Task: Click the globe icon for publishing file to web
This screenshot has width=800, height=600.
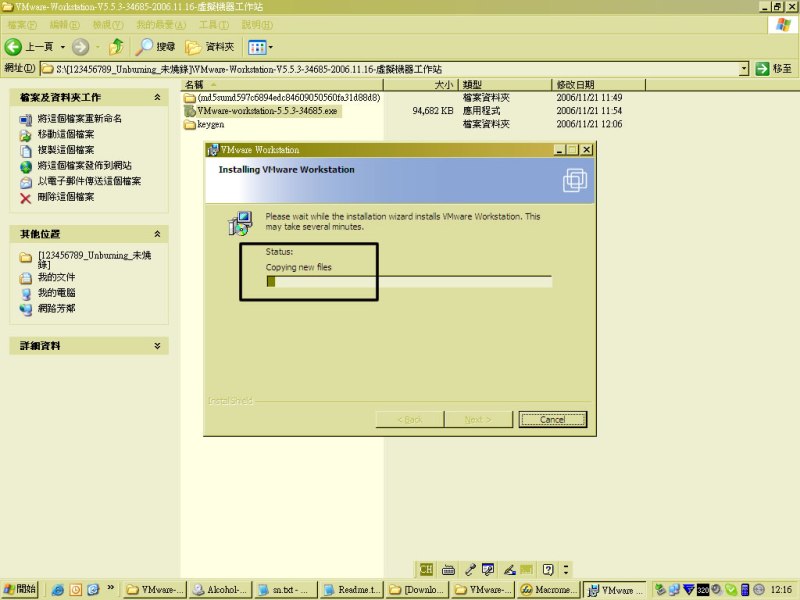Action: coord(26,166)
